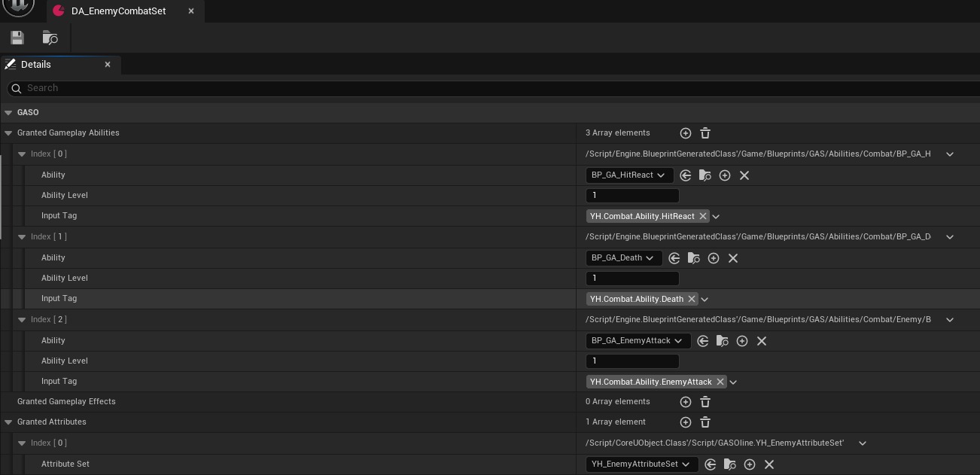Open Index 1 BP_GA_D element options arrow
Screen dimensions: 980x475
[x=950, y=237]
